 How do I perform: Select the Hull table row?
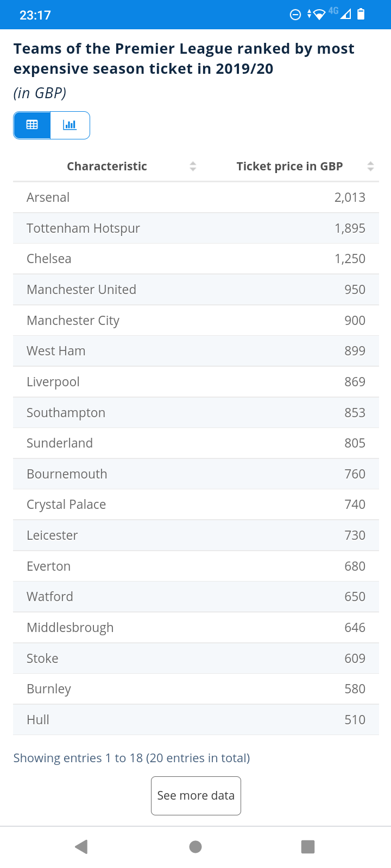pos(195,720)
